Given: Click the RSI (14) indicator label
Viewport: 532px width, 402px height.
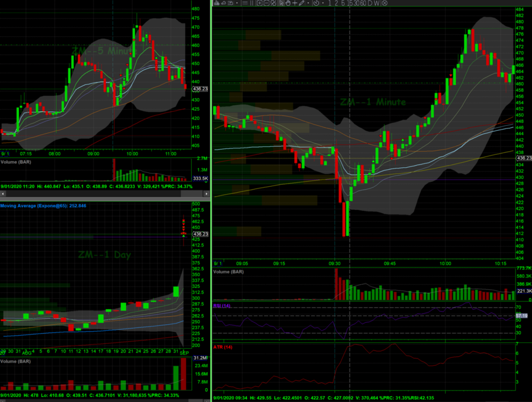Looking at the screenshot, I should click(221, 306).
